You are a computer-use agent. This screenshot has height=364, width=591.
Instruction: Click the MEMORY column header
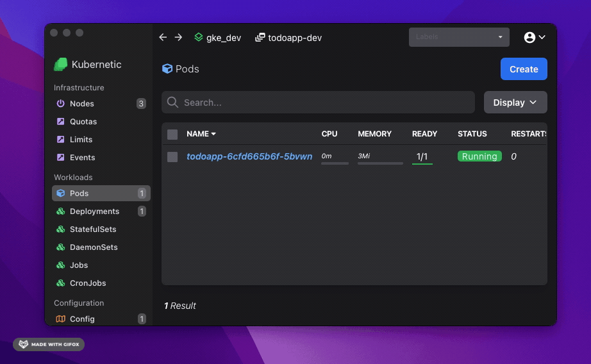(374, 134)
